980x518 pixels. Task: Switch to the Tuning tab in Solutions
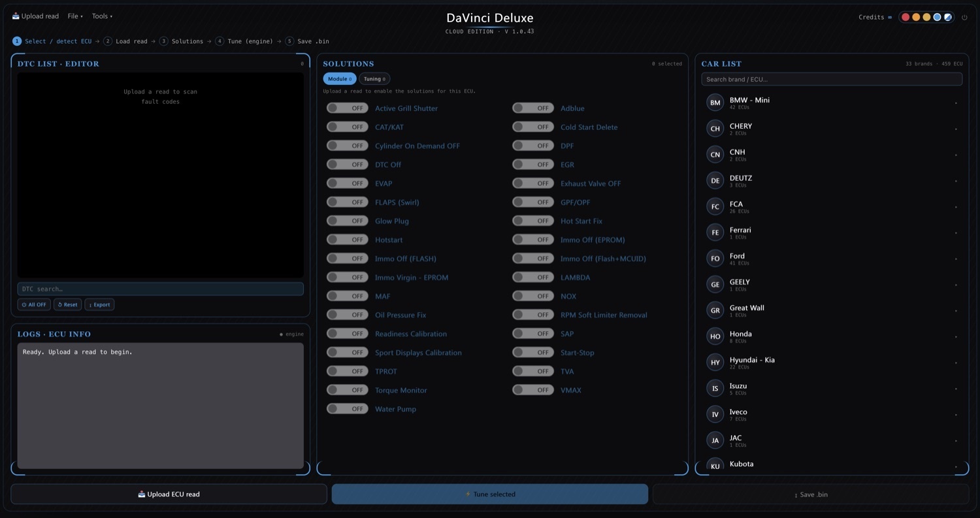click(374, 79)
